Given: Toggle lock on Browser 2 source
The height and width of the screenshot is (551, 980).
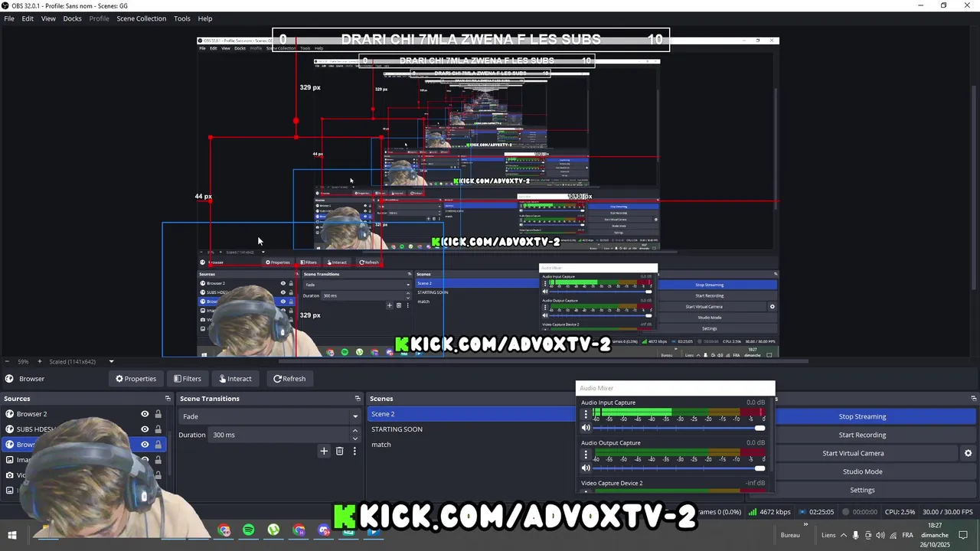Looking at the screenshot, I should [x=158, y=414].
